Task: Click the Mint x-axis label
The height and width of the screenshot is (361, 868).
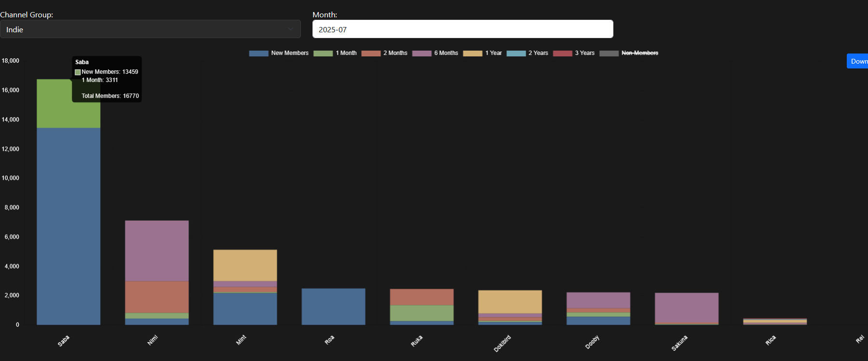Action: 241,340
